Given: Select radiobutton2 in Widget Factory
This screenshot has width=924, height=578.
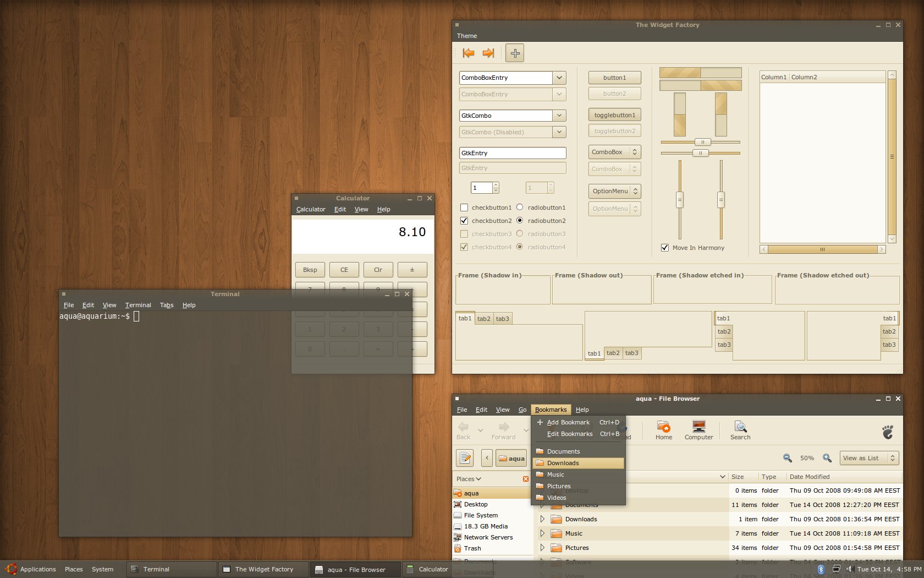Looking at the screenshot, I should (519, 220).
